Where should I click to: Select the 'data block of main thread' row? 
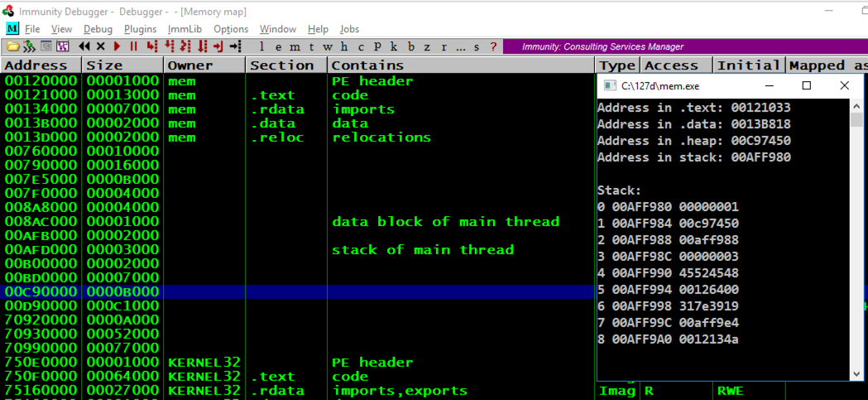pos(299,222)
